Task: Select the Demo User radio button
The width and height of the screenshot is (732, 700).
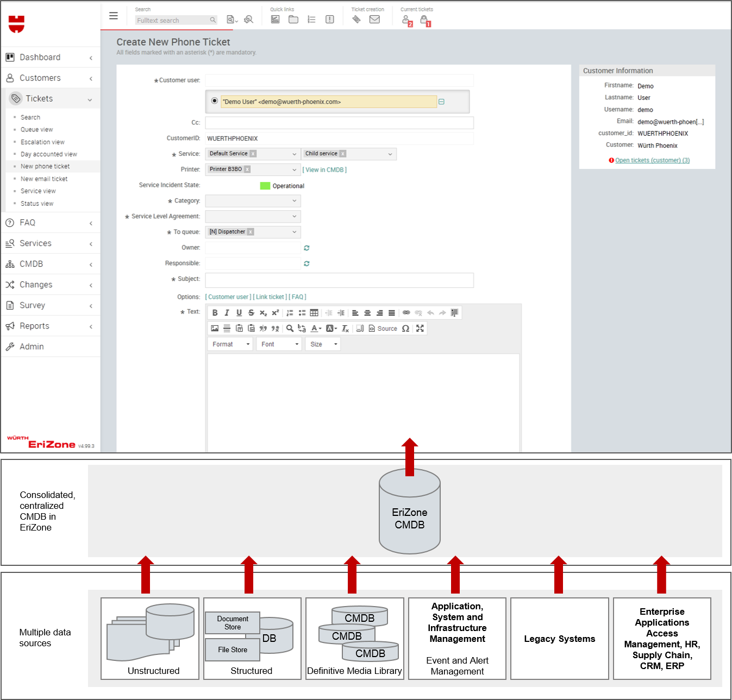Action: 215,101
